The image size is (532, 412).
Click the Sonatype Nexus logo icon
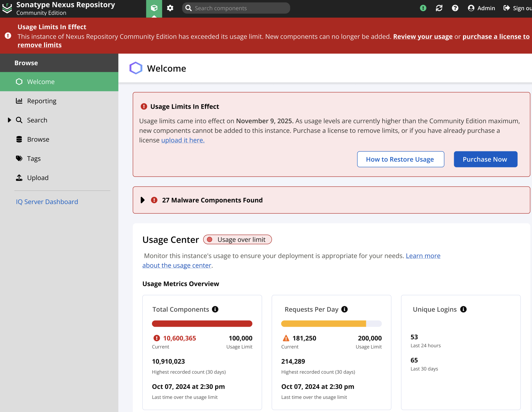(x=7, y=8)
